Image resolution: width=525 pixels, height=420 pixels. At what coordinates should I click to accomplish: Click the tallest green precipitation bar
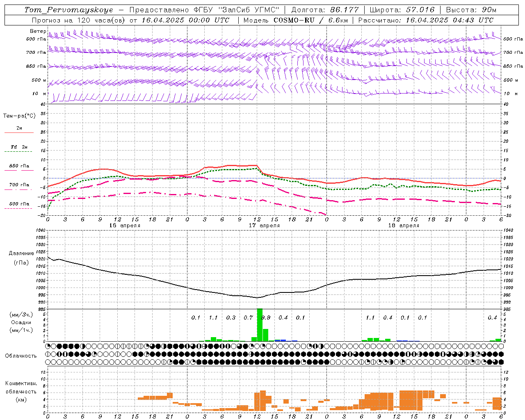[260, 325]
